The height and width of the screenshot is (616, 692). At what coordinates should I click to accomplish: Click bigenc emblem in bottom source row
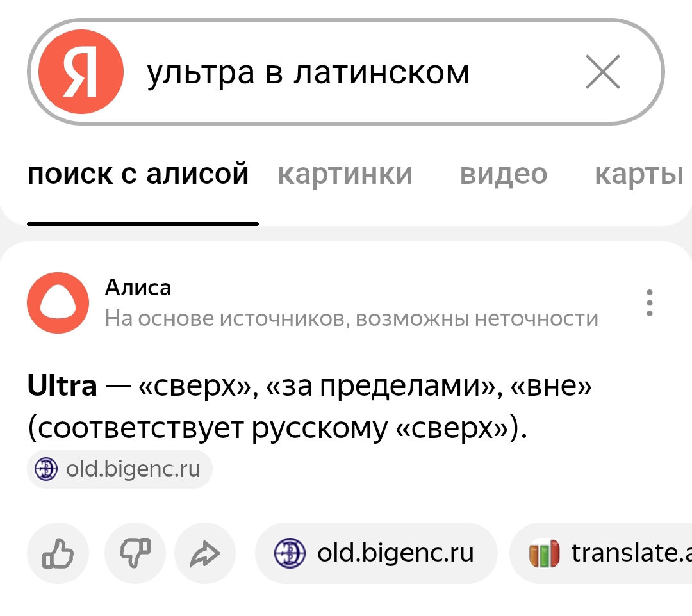(290, 553)
